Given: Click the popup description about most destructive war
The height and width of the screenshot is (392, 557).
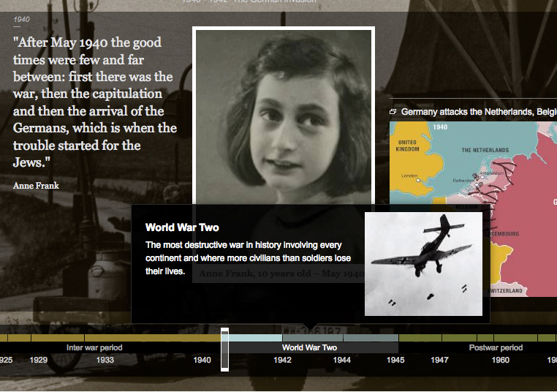Looking at the screenshot, I should pos(248,258).
